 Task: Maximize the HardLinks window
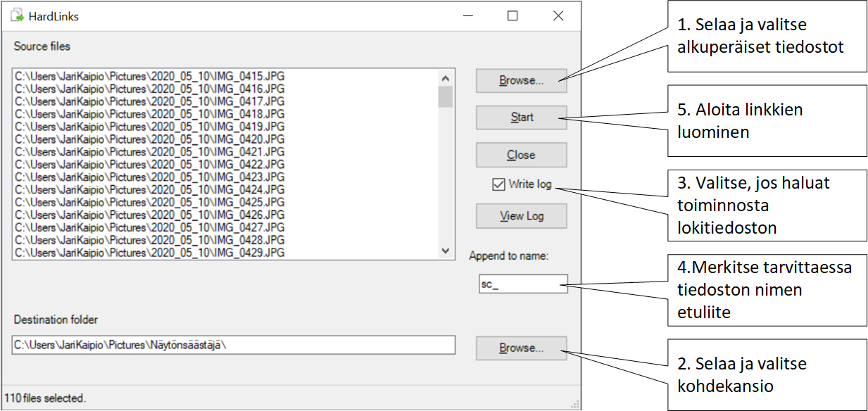pos(512,15)
